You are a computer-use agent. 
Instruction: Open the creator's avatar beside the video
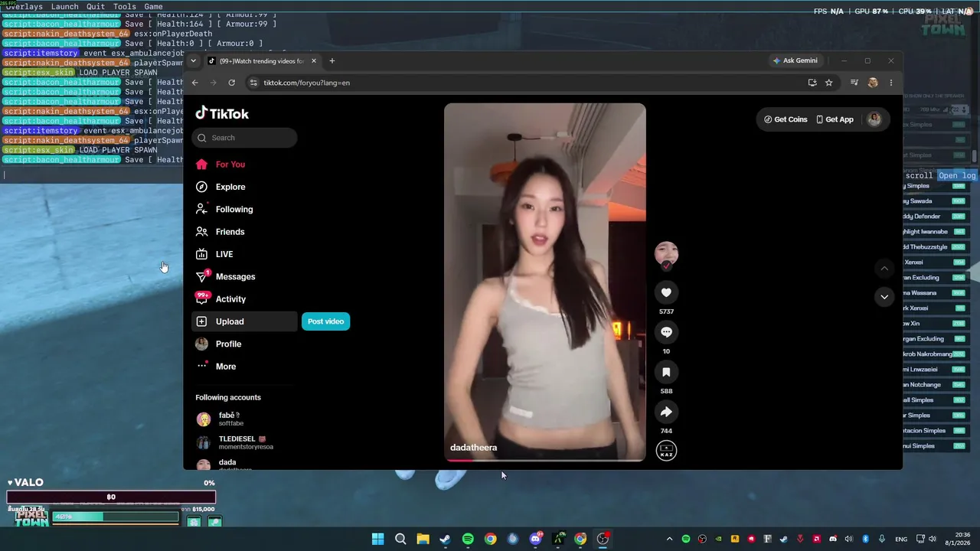tap(666, 254)
